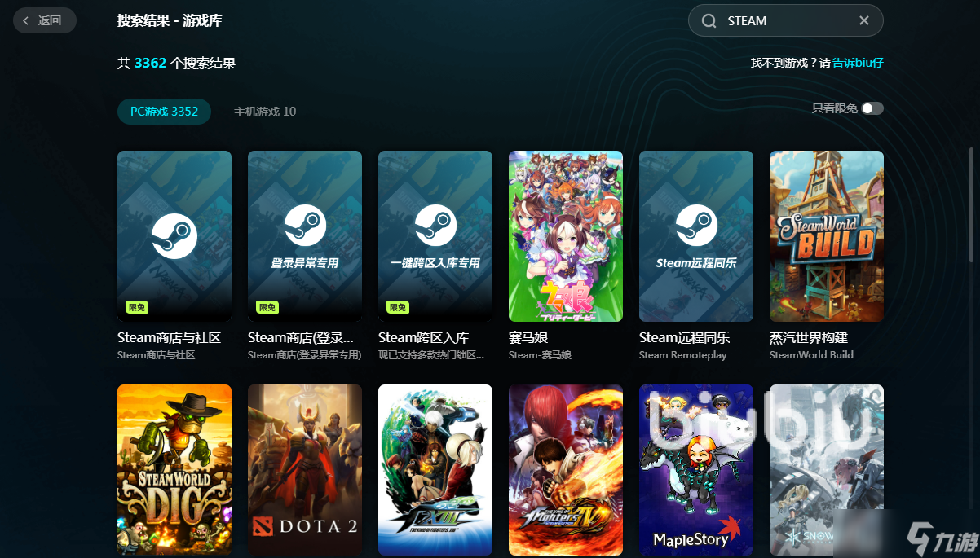Select the SteamWorld Build game cover
The image size is (980, 558).
[x=827, y=236]
